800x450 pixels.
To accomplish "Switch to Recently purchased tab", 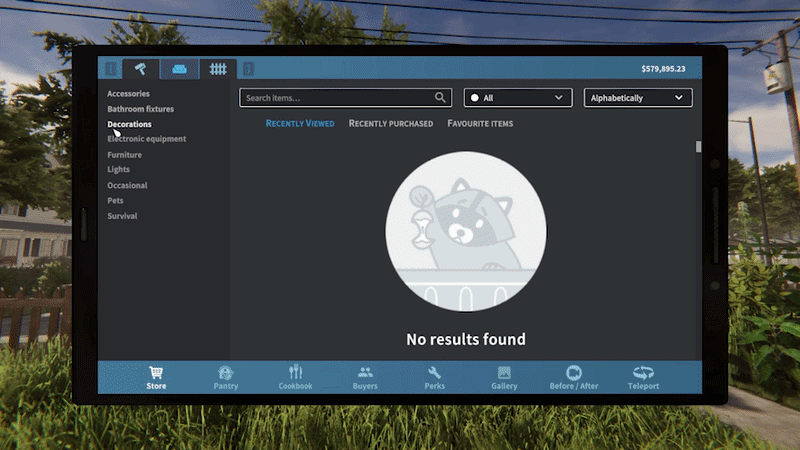I will click(x=390, y=124).
